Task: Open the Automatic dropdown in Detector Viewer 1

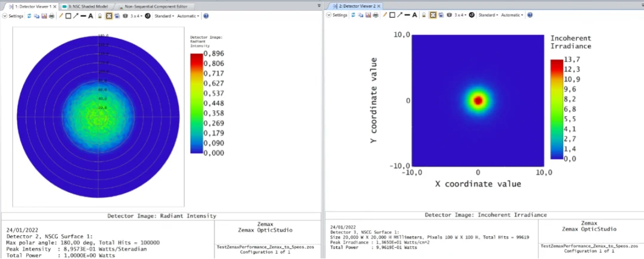Action: (188, 16)
